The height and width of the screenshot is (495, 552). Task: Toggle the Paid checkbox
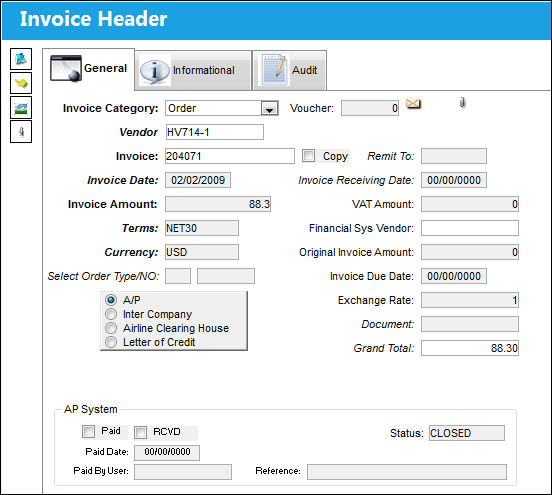pyautogui.click(x=88, y=431)
